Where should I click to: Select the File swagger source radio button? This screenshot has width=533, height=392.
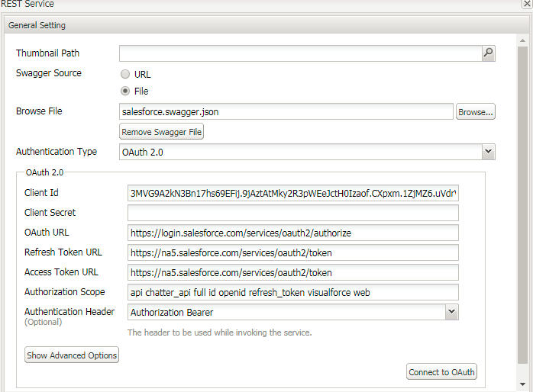[x=125, y=91]
